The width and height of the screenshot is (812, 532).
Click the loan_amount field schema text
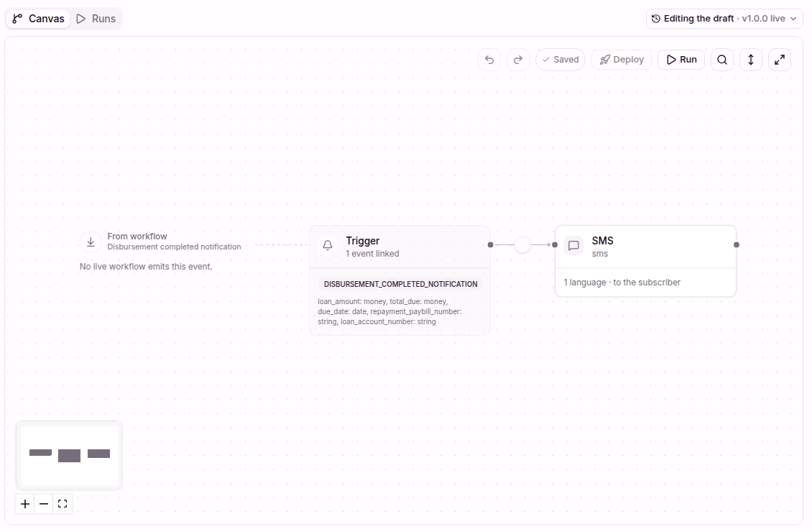(389, 311)
